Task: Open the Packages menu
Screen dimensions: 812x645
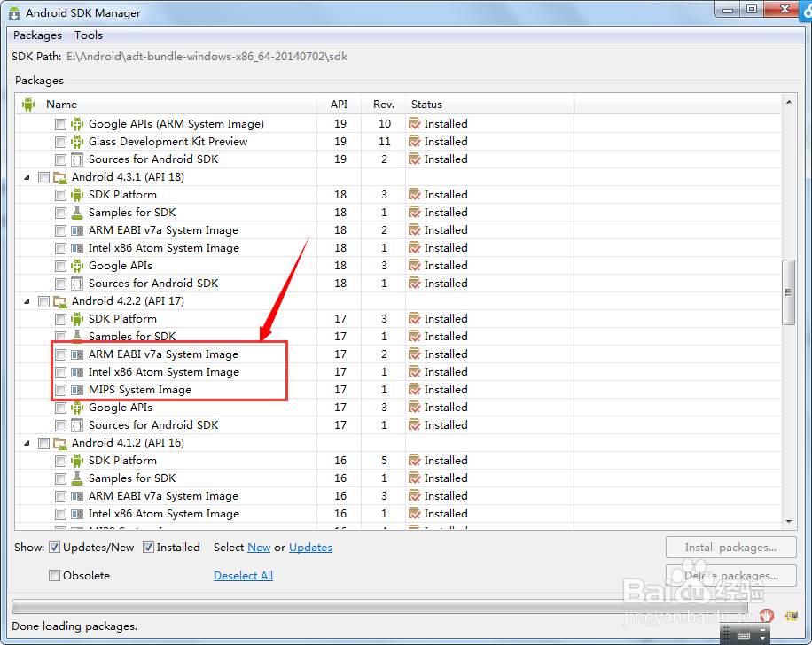Action: tap(37, 35)
